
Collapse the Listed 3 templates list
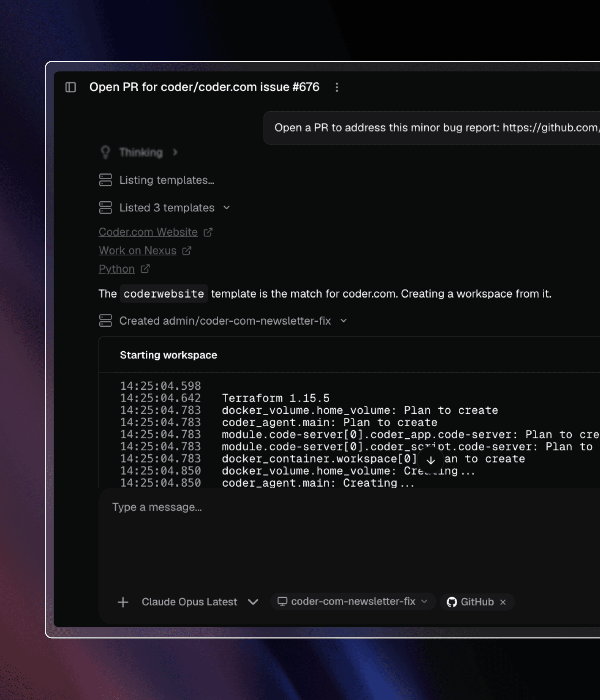[x=226, y=208]
